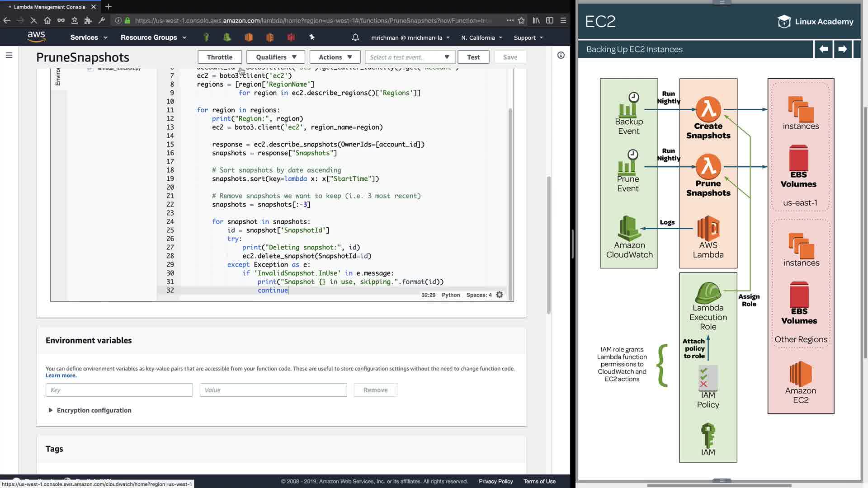This screenshot has height=488, width=868.
Task: Click the Test button
Action: click(x=473, y=57)
